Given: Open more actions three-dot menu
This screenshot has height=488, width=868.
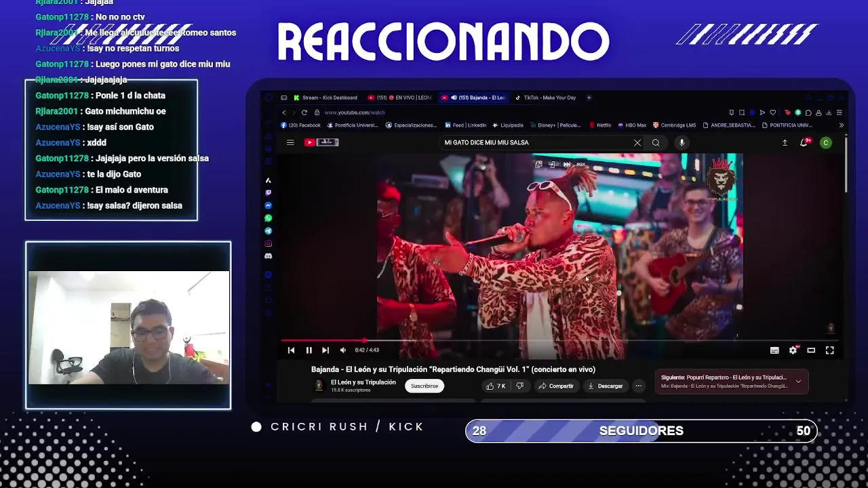Looking at the screenshot, I should tap(638, 386).
